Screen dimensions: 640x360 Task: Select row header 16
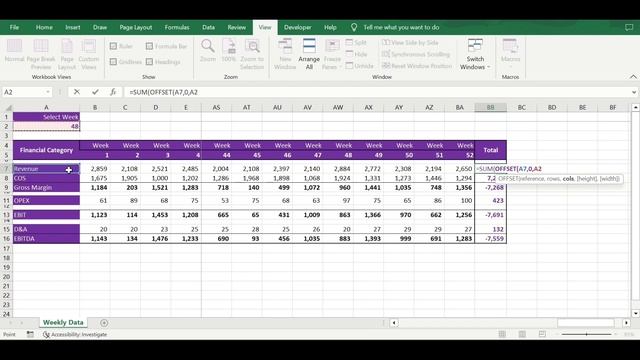(7, 239)
